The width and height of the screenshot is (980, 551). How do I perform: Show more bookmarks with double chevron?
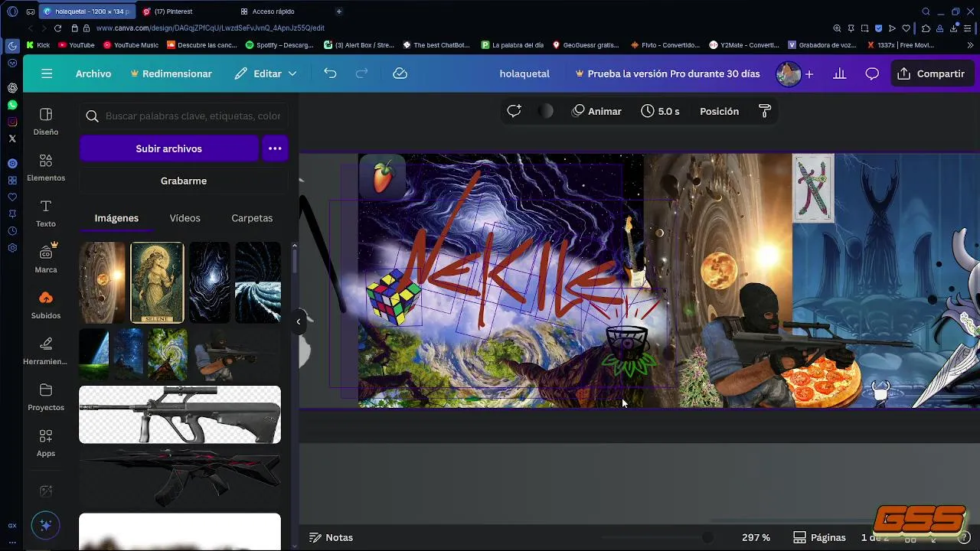(x=969, y=45)
